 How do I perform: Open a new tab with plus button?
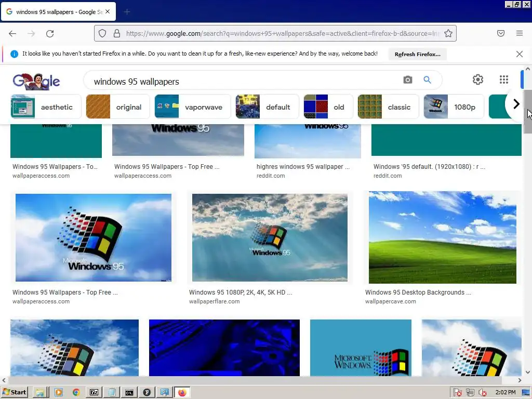click(x=127, y=12)
